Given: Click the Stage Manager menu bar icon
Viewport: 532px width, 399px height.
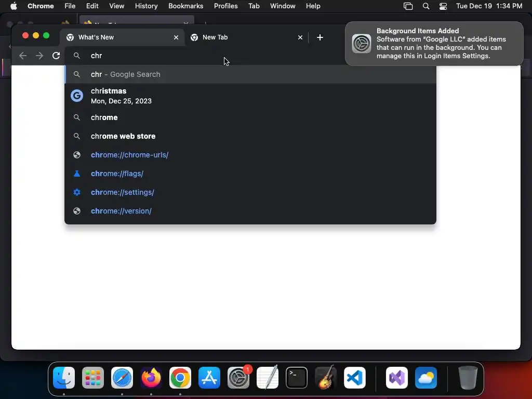Looking at the screenshot, I should (x=408, y=6).
